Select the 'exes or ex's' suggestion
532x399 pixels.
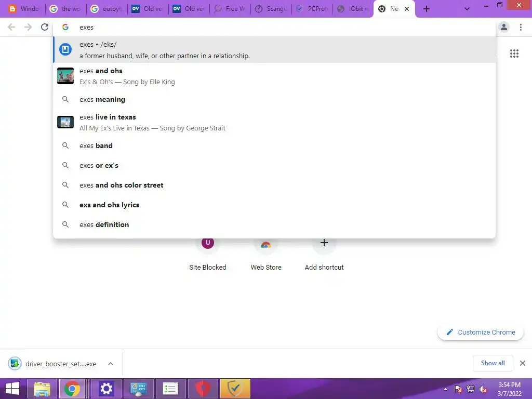(x=274, y=165)
